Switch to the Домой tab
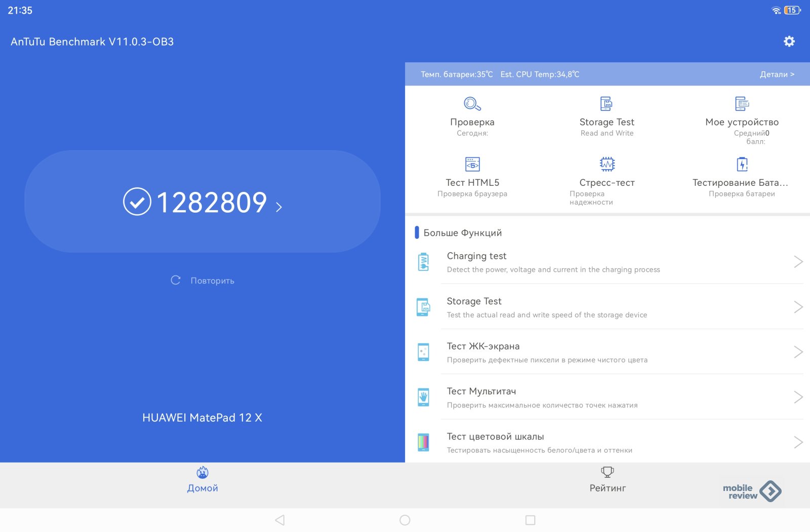This screenshot has width=810, height=532. click(x=202, y=480)
